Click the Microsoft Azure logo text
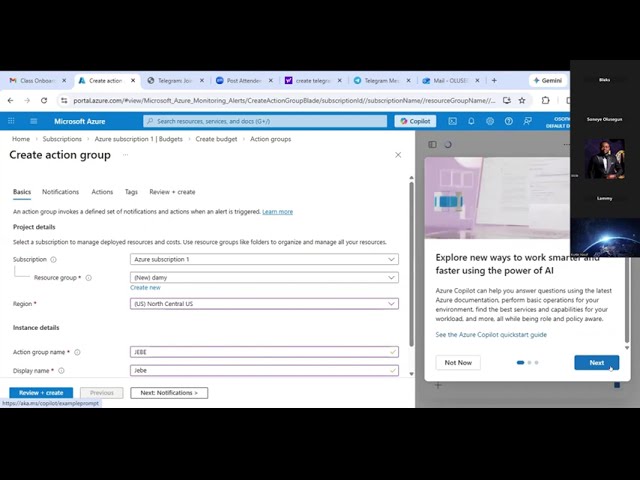Screen dimensions: 640x480 coord(80,121)
